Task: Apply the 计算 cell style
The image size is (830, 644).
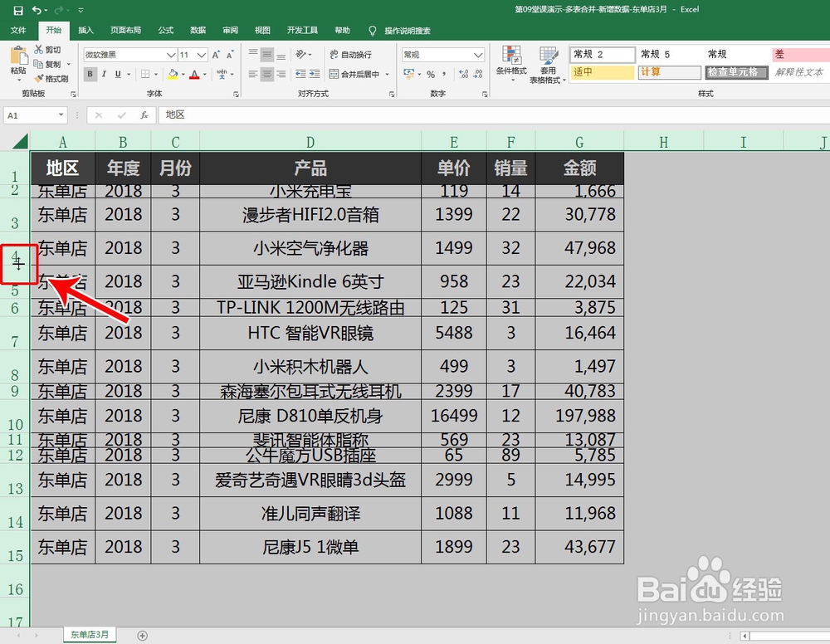Action: click(670, 72)
